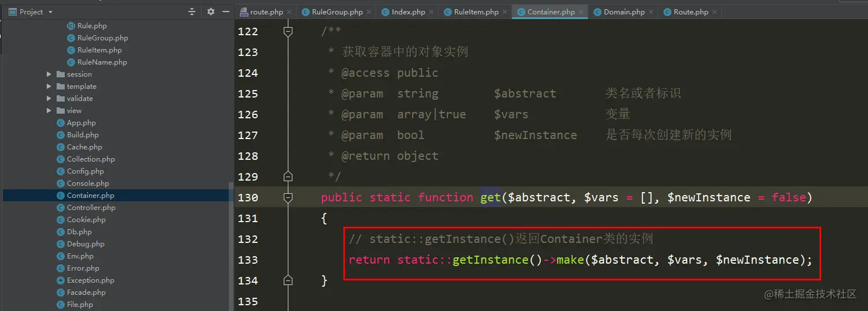Click the session folder icon
This screenshot has height=311, width=868.
coord(61,74)
